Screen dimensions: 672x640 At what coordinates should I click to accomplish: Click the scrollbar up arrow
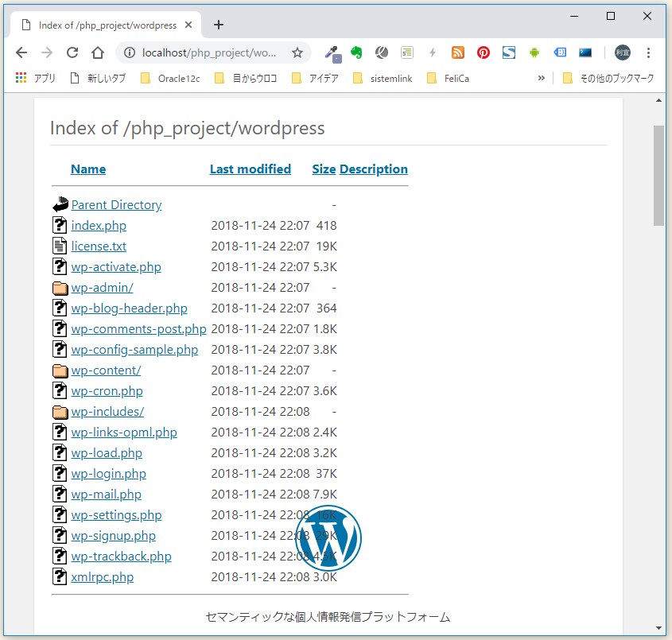(658, 100)
